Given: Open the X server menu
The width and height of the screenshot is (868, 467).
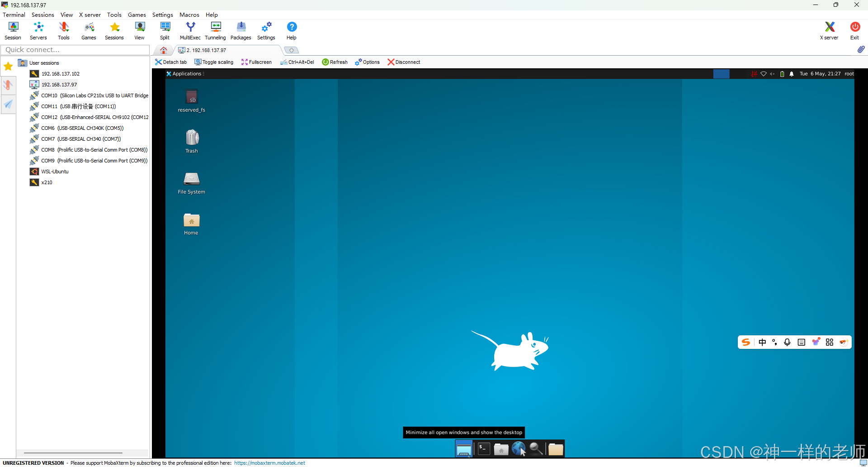Looking at the screenshot, I should tap(90, 14).
